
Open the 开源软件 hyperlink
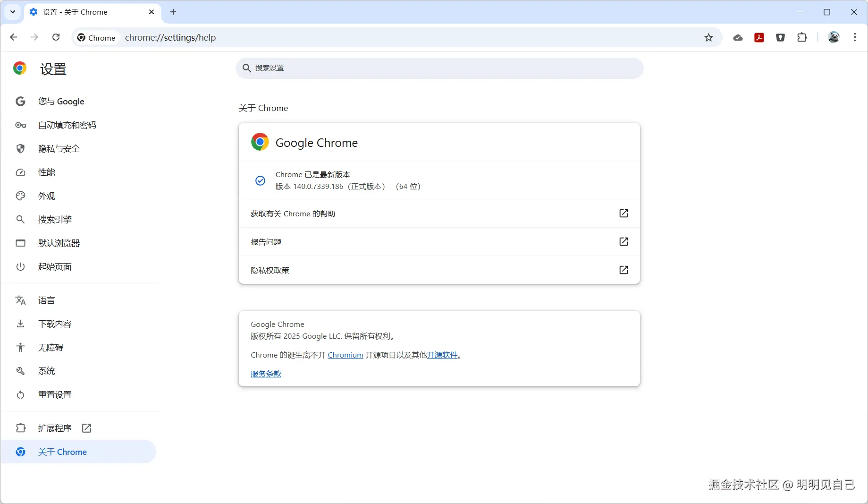tap(442, 355)
